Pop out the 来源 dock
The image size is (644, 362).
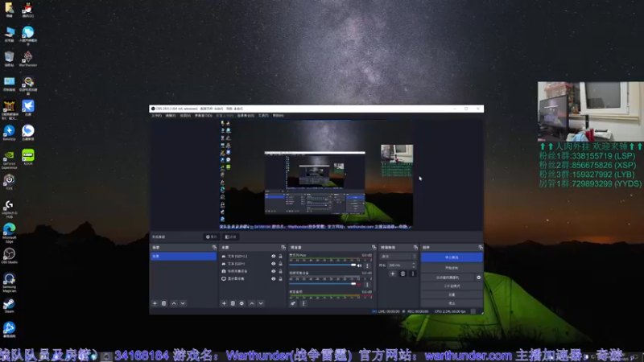pos(283,248)
